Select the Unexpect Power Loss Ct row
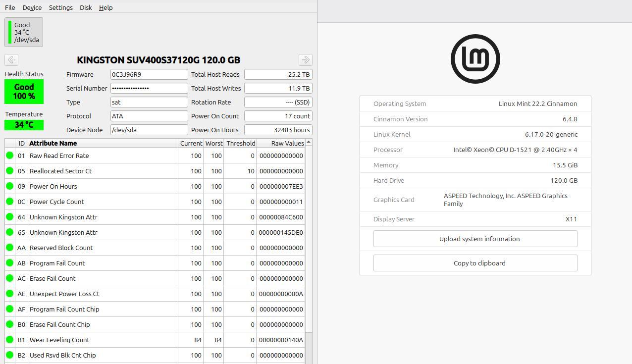The height and width of the screenshot is (364, 632). pyautogui.click(x=155, y=294)
